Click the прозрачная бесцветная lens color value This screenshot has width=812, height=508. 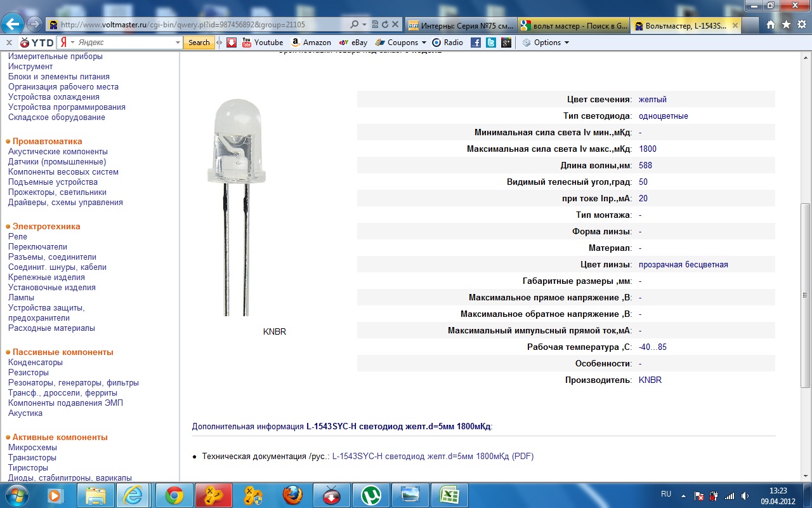tap(684, 264)
